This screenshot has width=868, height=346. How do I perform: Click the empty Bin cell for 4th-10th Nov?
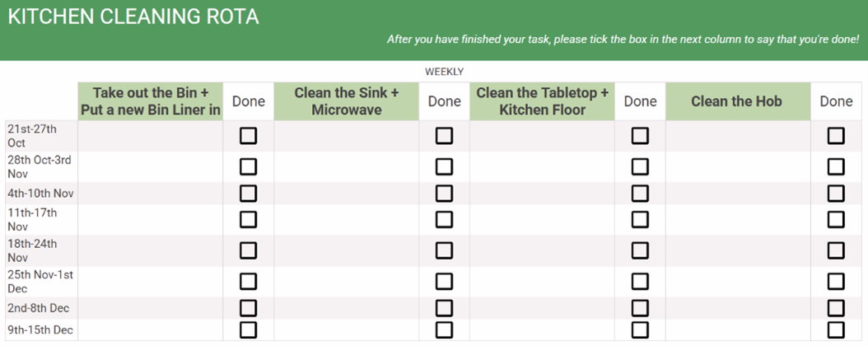151,194
